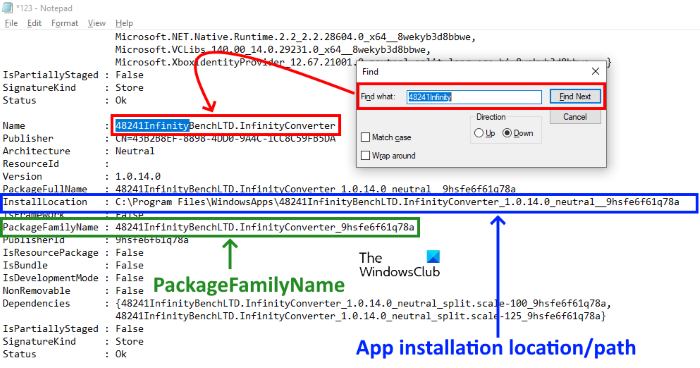Click the Version value 1.0.14.0

coord(138,176)
